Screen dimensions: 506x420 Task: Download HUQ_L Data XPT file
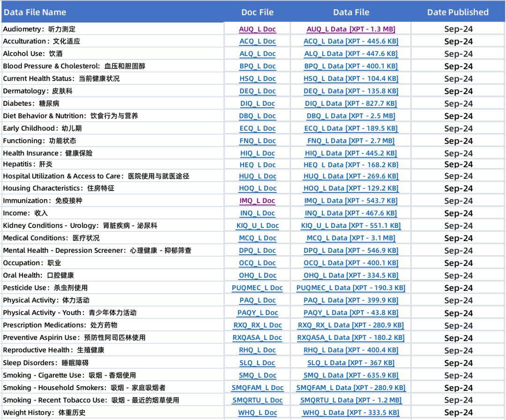(x=351, y=177)
